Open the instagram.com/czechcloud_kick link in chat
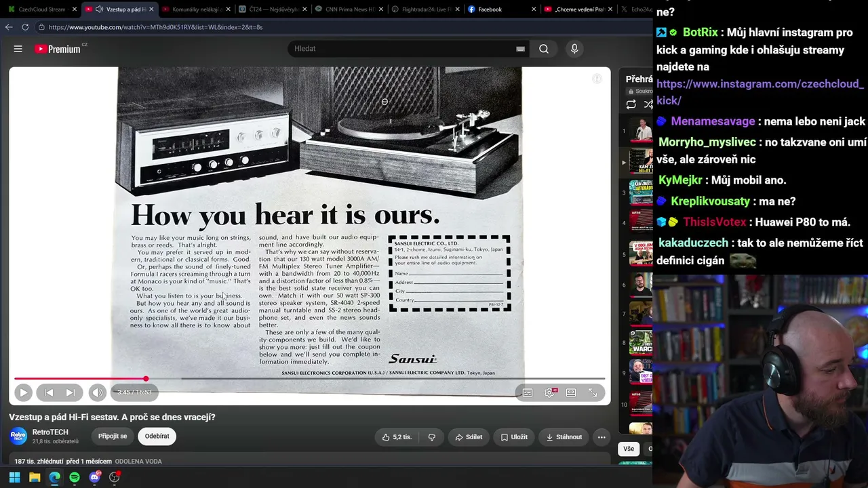 [x=760, y=92]
